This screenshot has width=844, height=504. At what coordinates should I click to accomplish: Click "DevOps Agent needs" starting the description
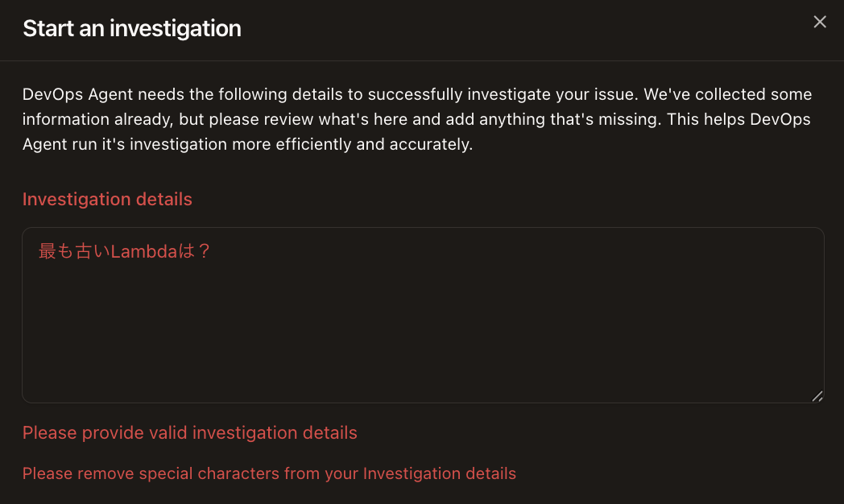click(105, 94)
